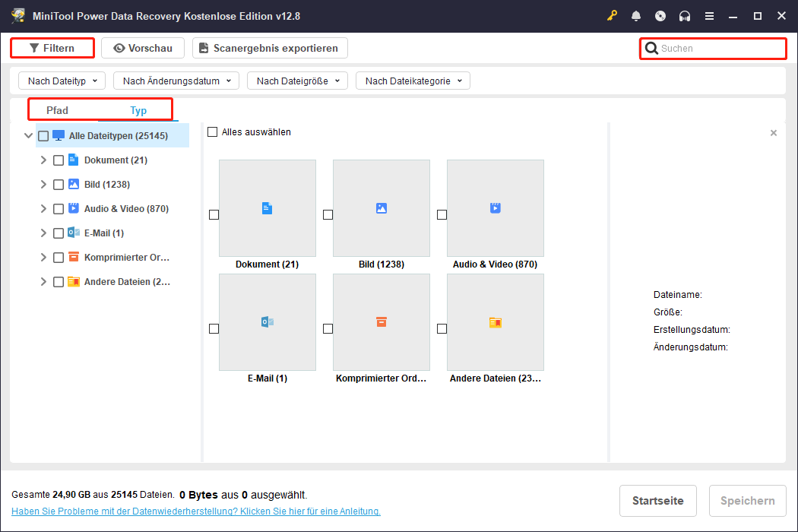
Task: Collapse the Alle Dateitypen tree node
Action: coord(29,136)
